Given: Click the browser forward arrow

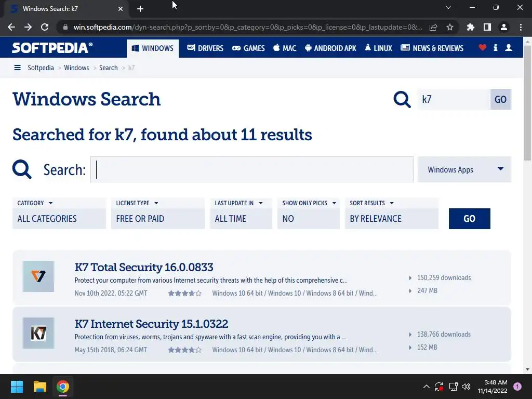Looking at the screenshot, I should (x=28, y=27).
